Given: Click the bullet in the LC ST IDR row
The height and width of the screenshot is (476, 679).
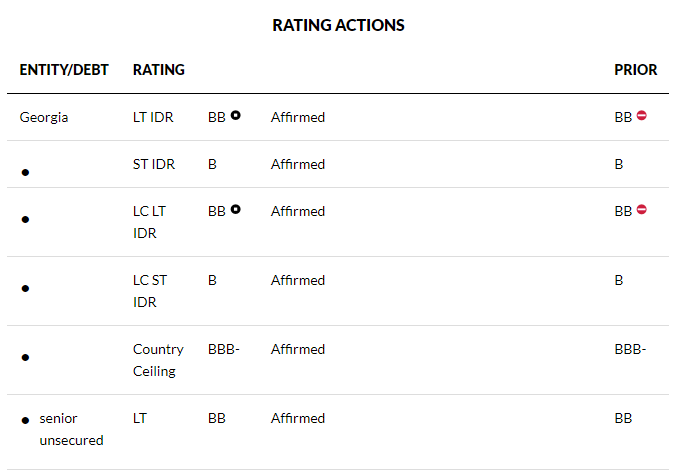Looking at the screenshot, I should point(25,288).
